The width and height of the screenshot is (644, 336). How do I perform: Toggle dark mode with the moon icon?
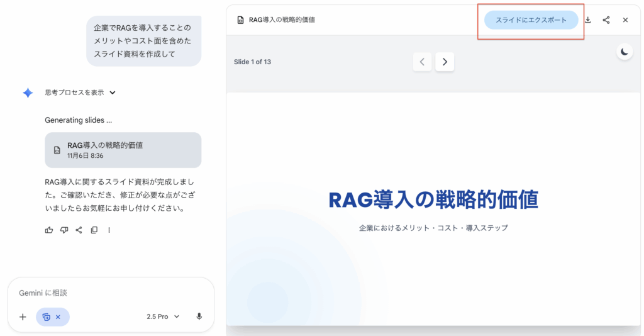point(625,52)
